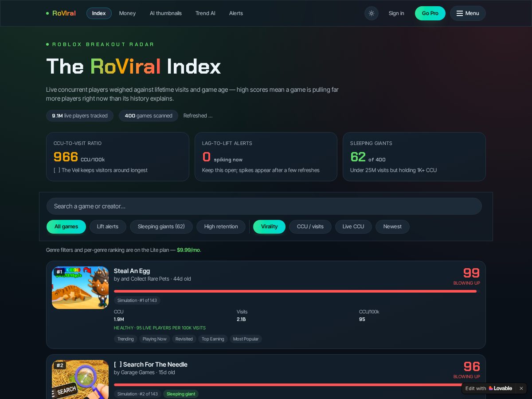This screenshot has width=532, height=399.
Task: Toggle the light/dark theme sun icon
Action: click(372, 13)
